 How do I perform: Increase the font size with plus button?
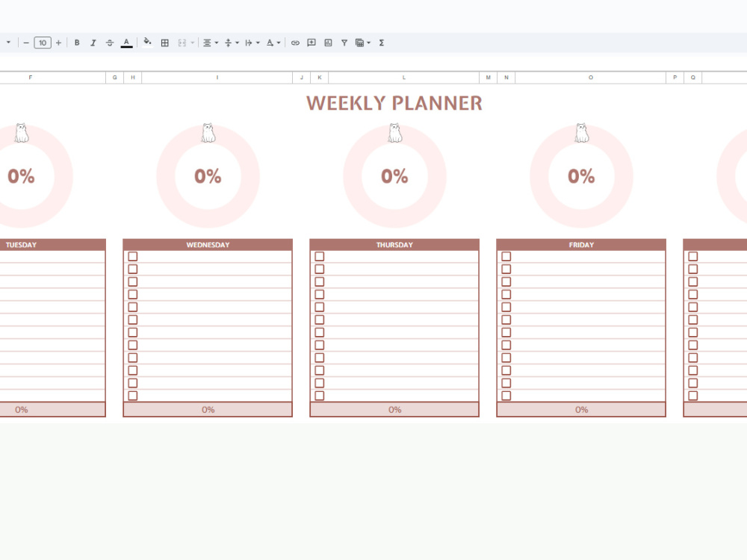click(58, 43)
